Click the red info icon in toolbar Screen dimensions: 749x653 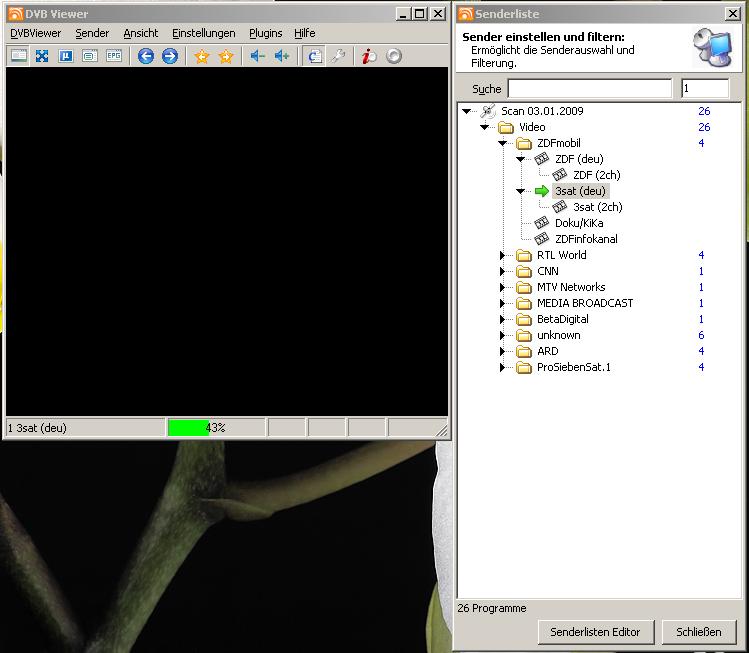click(369, 56)
